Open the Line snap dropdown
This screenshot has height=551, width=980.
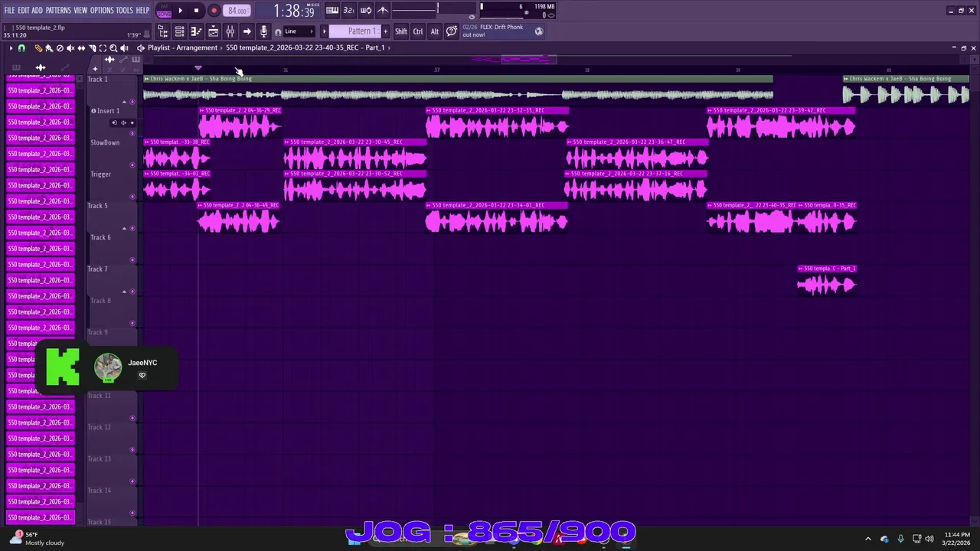pyautogui.click(x=299, y=31)
